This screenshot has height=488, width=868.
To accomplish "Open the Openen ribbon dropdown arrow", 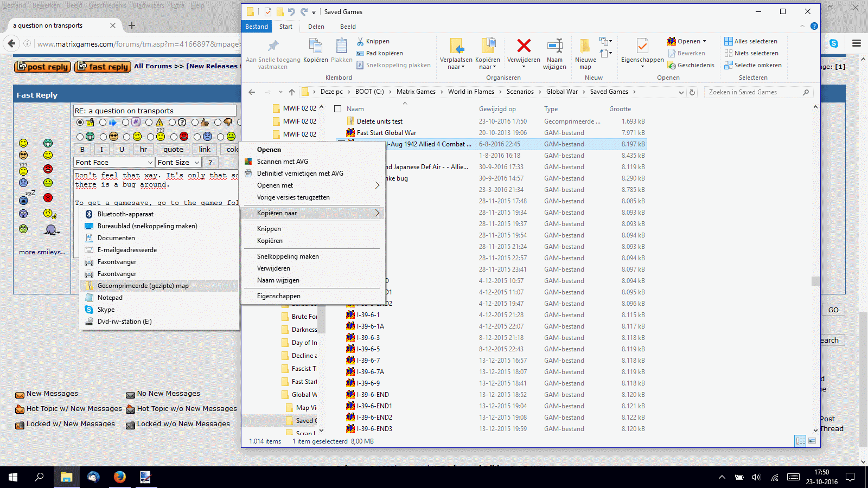I will pos(704,41).
